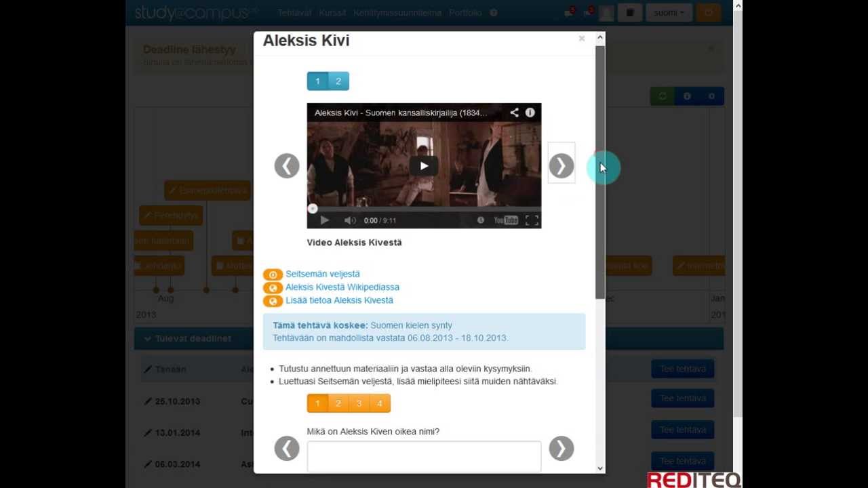Screen dimensions: 868x488
Task: Click the video share icon
Action: tap(514, 113)
